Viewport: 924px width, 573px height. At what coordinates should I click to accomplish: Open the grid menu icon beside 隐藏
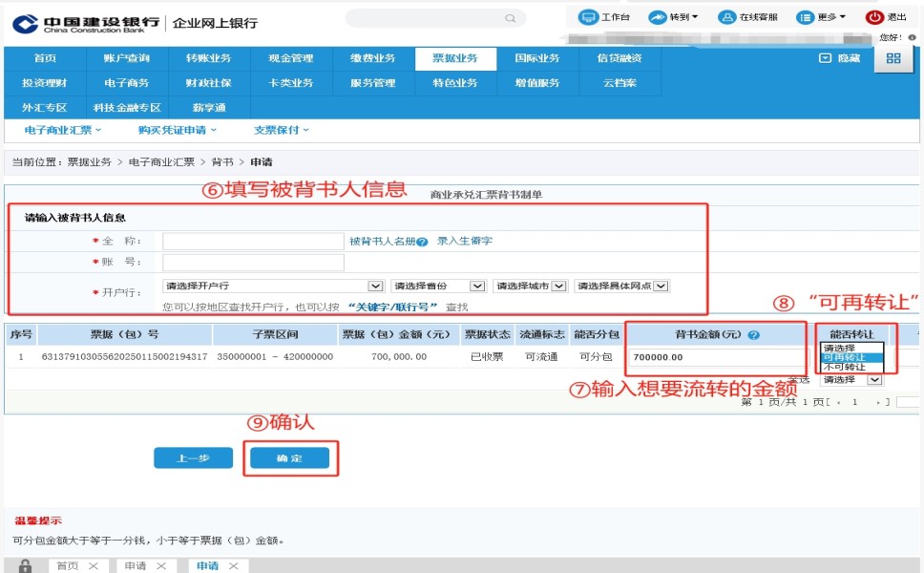coord(893,58)
